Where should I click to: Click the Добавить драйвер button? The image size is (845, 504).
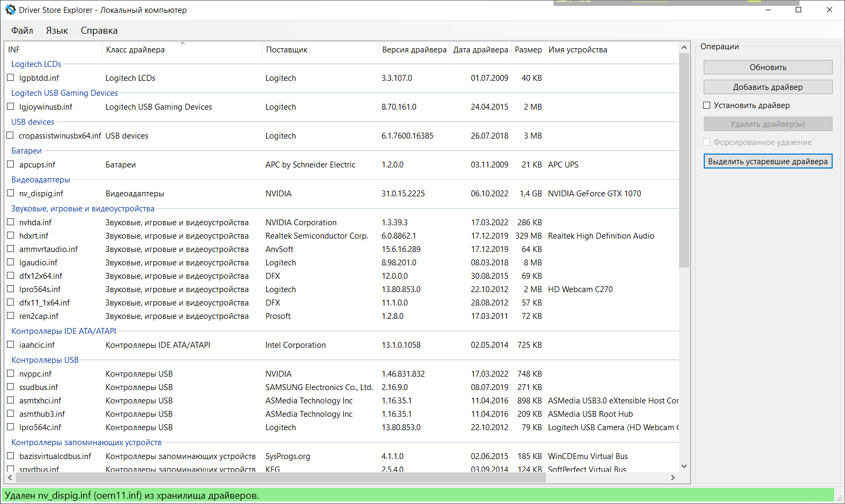click(x=768, y=87)
